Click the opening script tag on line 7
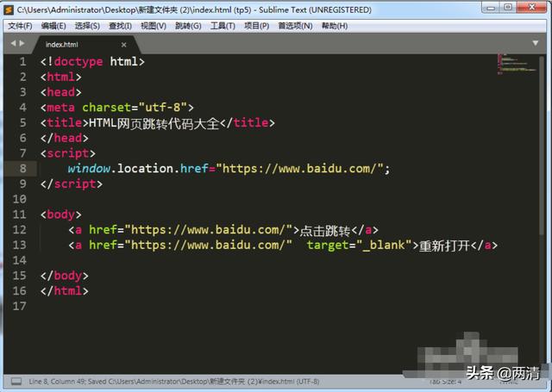This screenshot has height=392, width=552. [68, 153]
